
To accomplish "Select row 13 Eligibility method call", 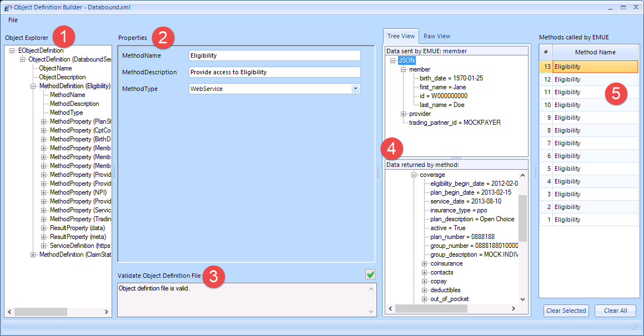I will click(x=588, y=67).
